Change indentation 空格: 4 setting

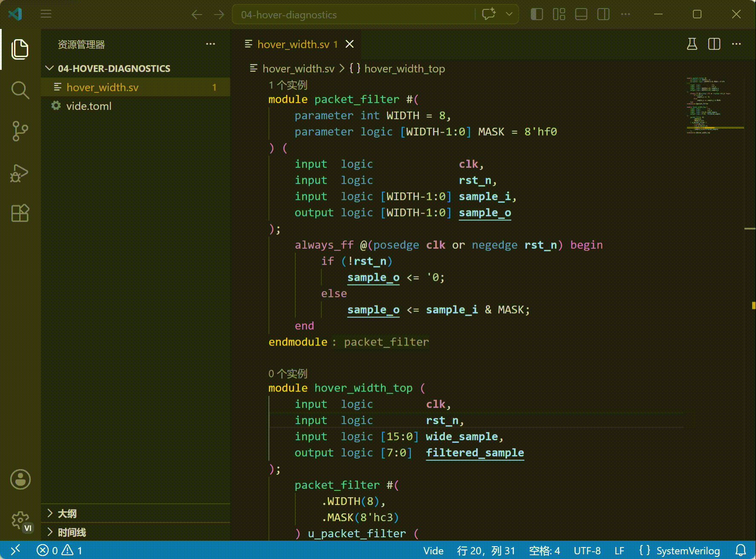tap(544, 550)
